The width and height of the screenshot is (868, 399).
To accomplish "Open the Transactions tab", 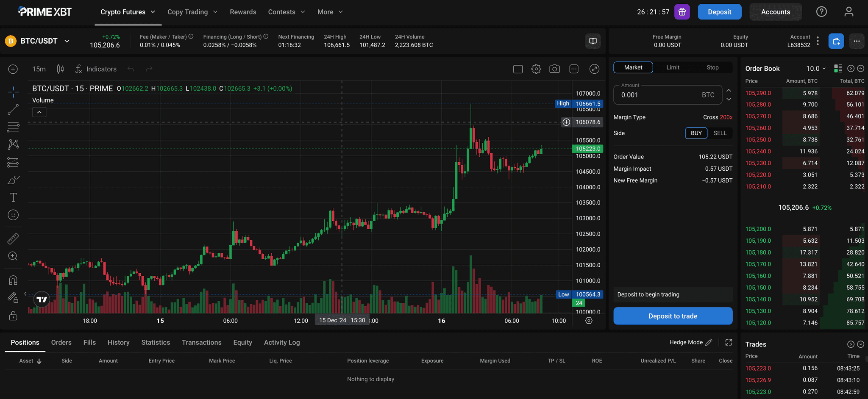I will pyautogui.click(x=201, y=342).
